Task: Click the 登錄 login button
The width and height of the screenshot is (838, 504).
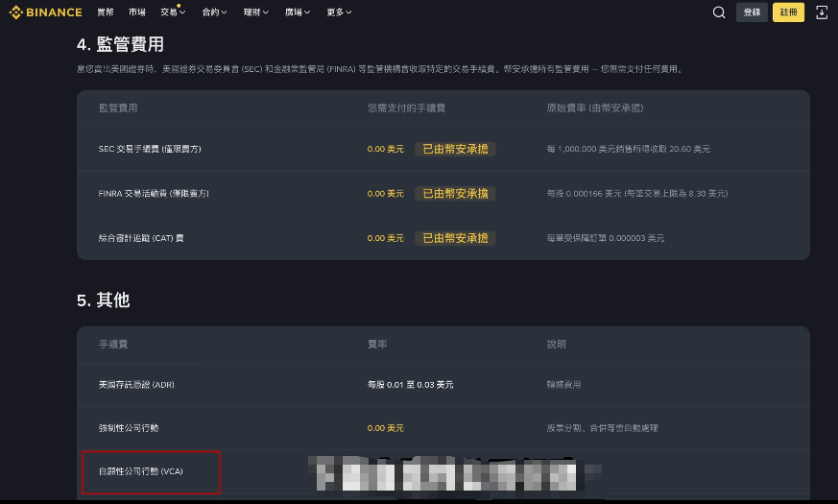Action: click(752, 12)
